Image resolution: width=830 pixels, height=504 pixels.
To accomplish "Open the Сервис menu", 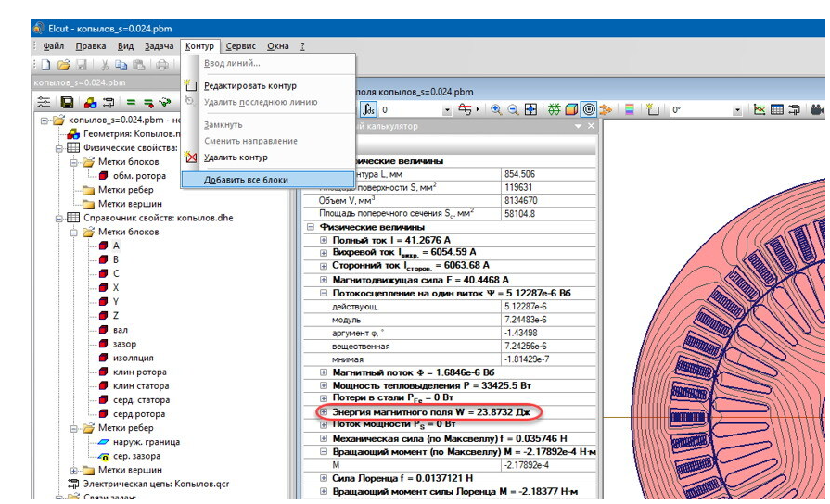I will (240, 46).
